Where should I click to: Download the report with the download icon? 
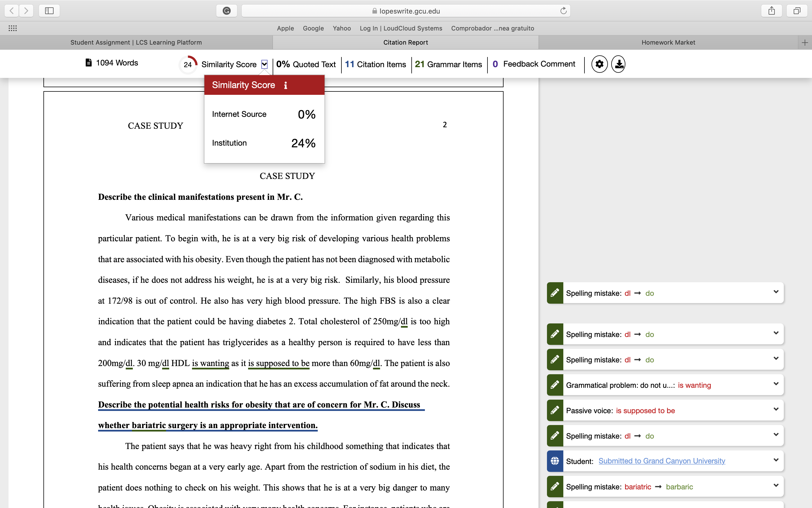(618, 64)
